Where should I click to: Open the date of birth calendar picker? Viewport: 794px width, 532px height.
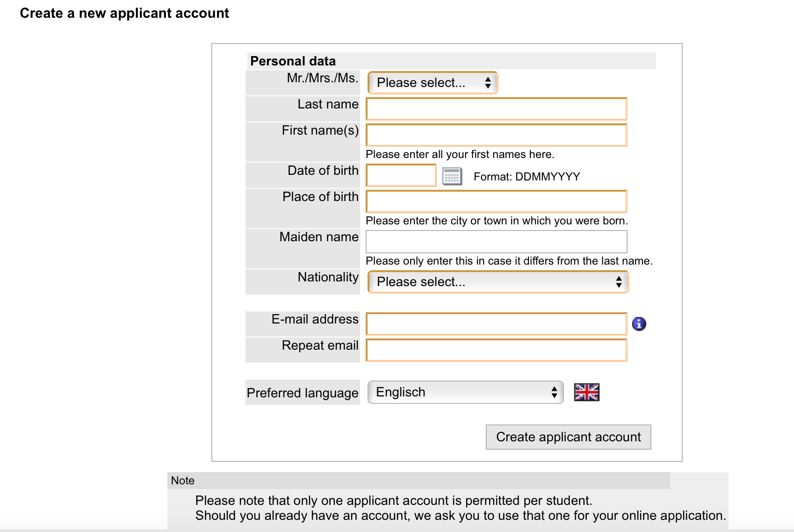(x=452, y=176)
